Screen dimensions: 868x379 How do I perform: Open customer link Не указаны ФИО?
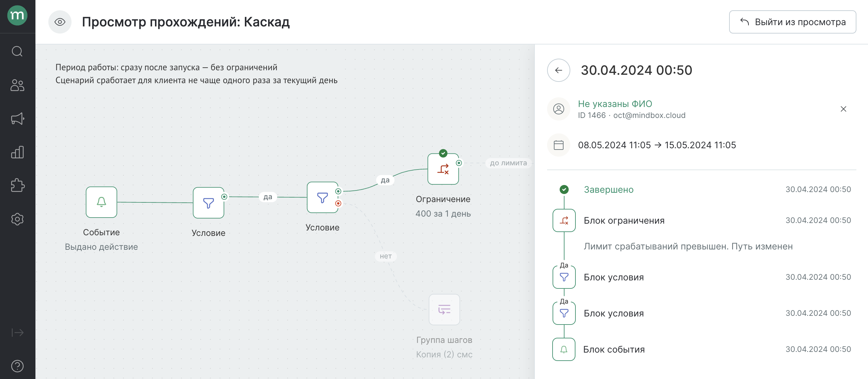click(x=615, y=103)
